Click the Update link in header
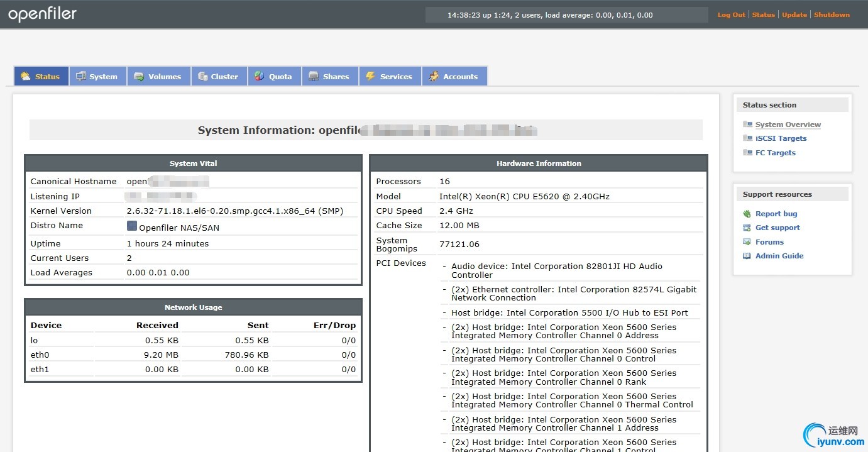868x452 pixels. tap(794, 14)
